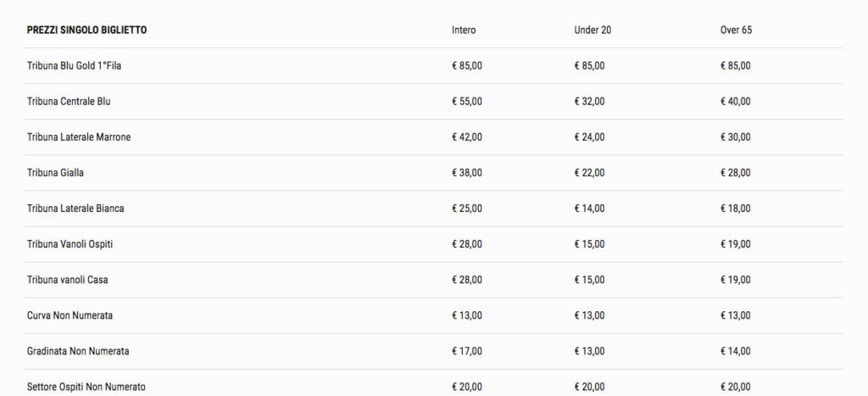Click Curva Non Numerata row label
Screen dimensions: 868x396
point(70,315)
